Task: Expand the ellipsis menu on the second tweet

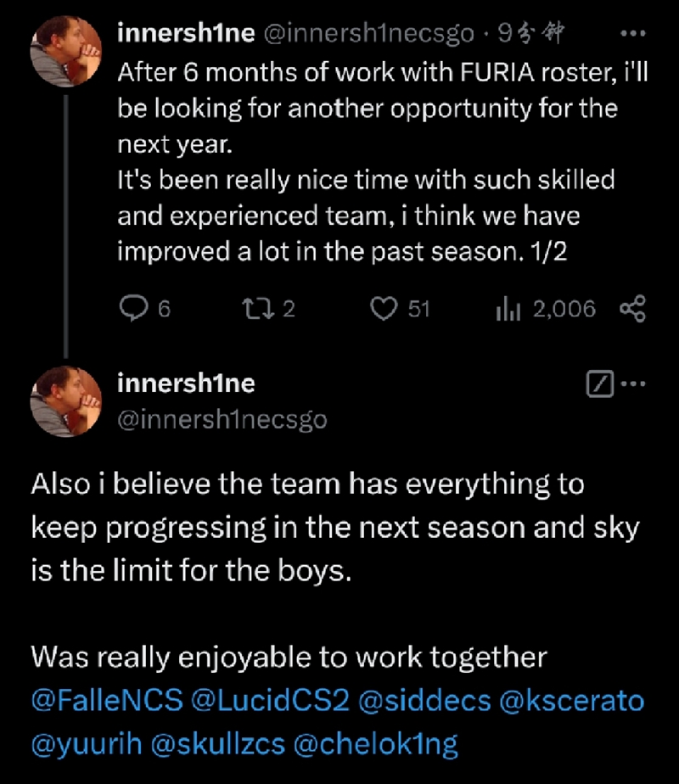Action: pyautogui.click(x=632, y=384)
